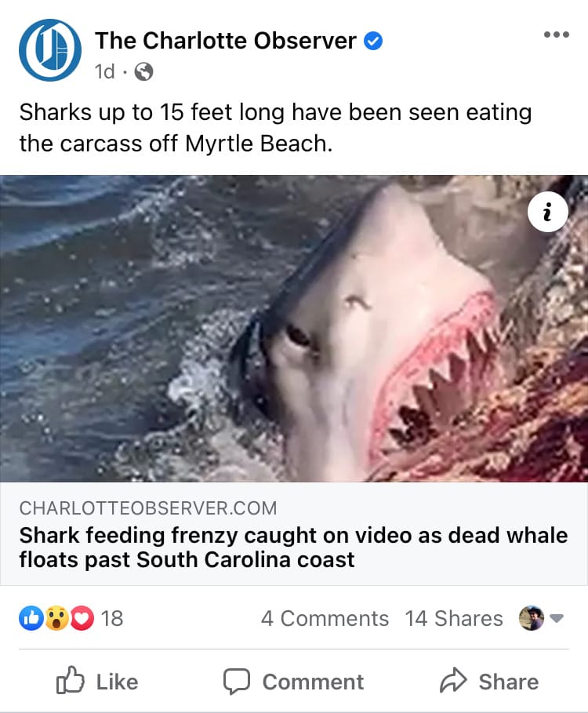The height and width of the screenshot is (713, 588).
Task: Open the shark feeding frenzy article headline
Action: tap(293, 547)
